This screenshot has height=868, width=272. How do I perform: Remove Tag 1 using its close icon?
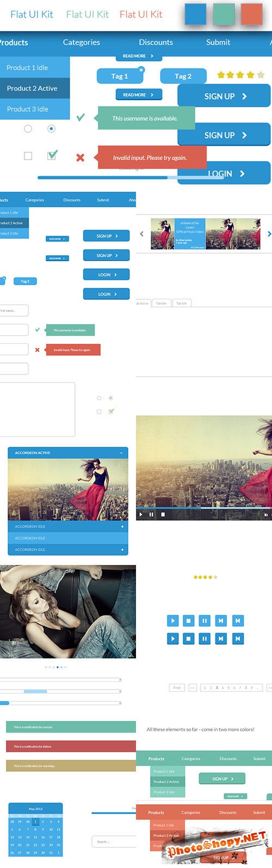[x=141, y=70]
